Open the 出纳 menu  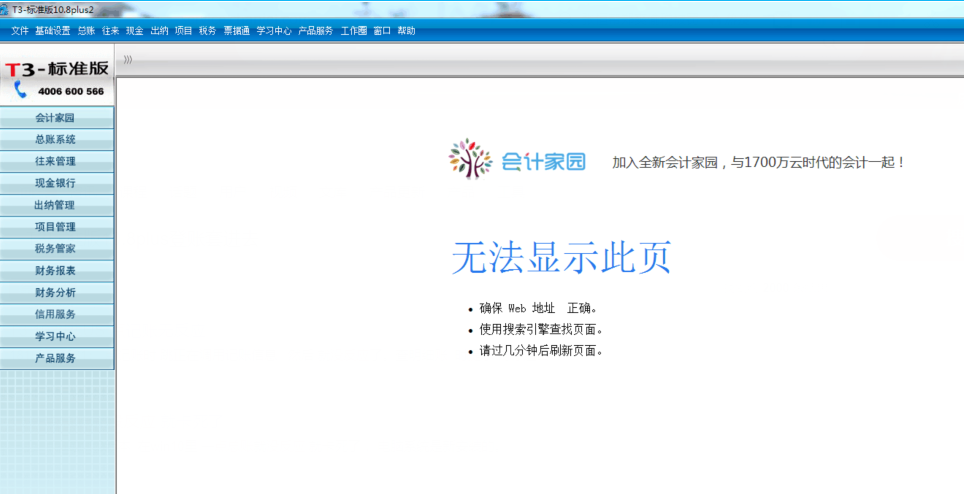[159, 31]
